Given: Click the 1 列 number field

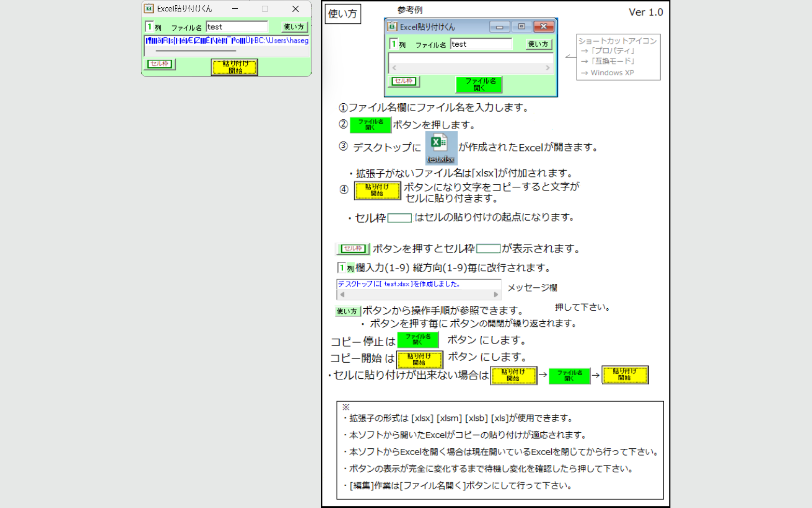Looking at the screenshot, I should (x=150, y=26).
